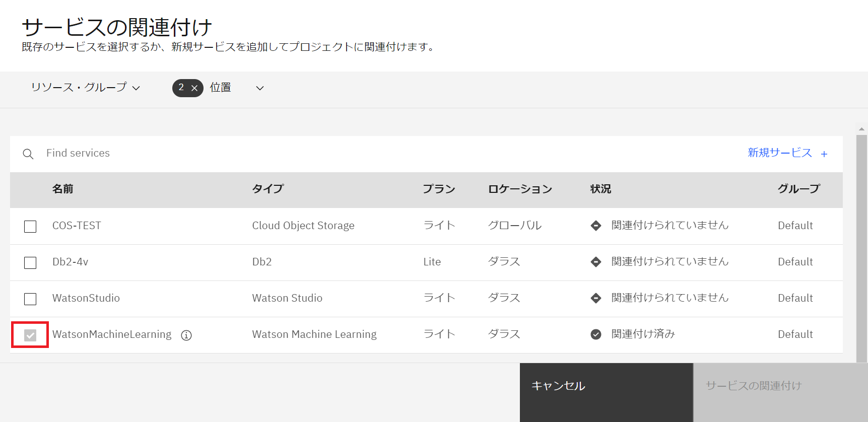Expand the リソース・グループ dropdown
The width and height of the screenshot is (868, 422).
coord(85,88)
